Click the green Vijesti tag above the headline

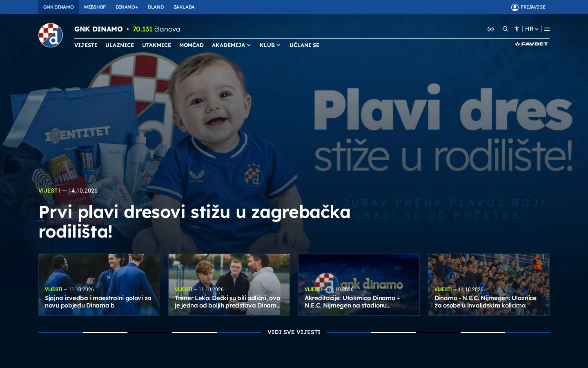49,191
